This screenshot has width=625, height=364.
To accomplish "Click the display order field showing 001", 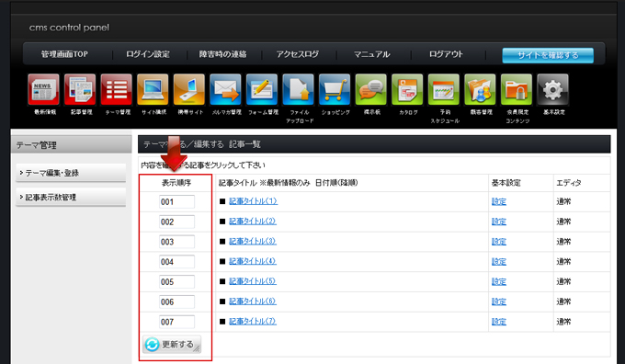I will click(176, 201).
